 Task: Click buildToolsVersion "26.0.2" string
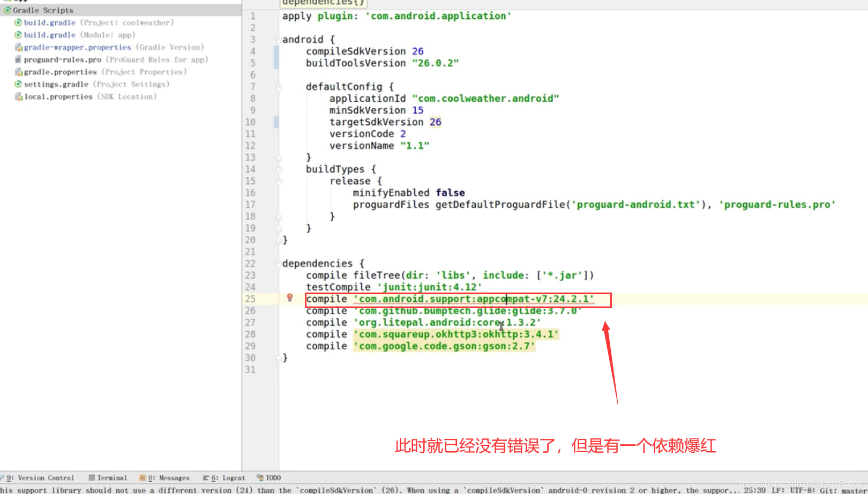pyautogui.click(x=436, y=63)
